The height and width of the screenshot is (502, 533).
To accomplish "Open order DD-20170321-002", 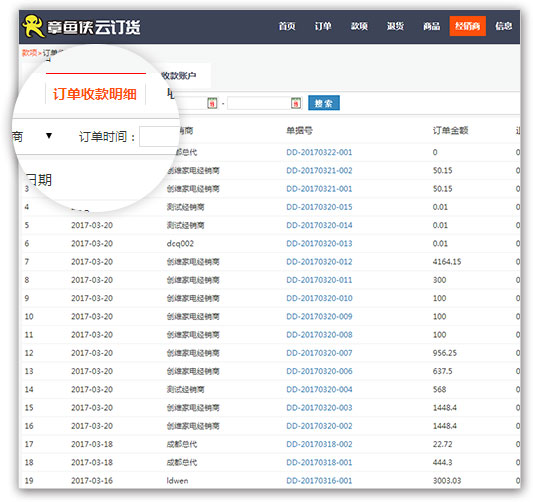I will pos(319,170).
